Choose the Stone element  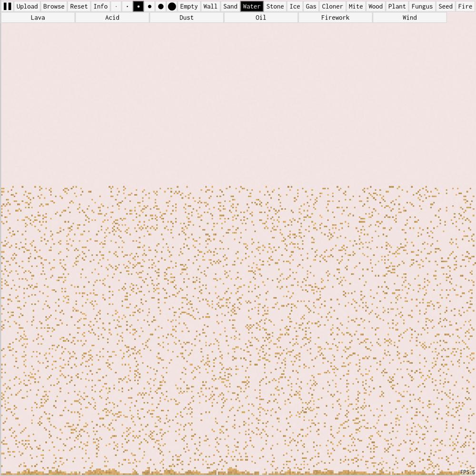click(x=275, y=6)
